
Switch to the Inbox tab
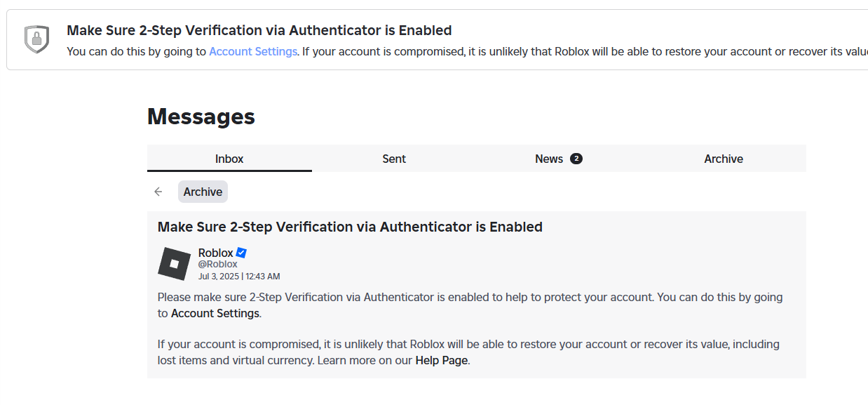(229, 159)
